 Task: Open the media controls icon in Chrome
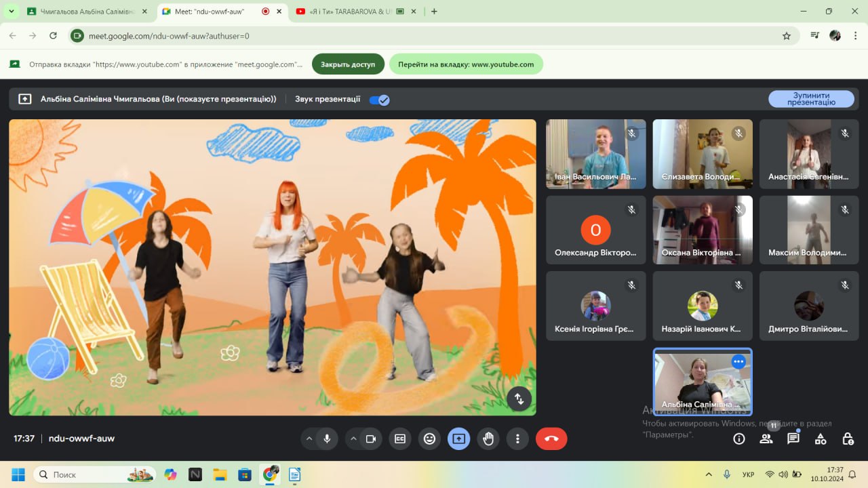coord(815,36)
